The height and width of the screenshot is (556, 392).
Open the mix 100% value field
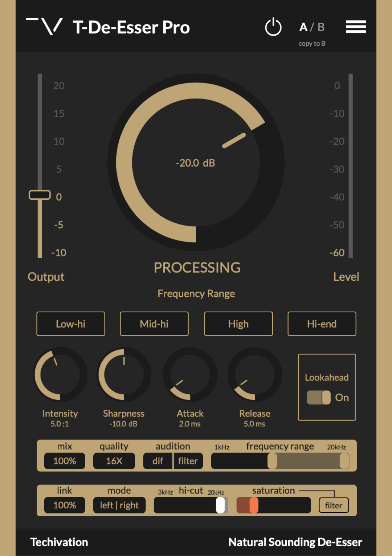[64, 461]
